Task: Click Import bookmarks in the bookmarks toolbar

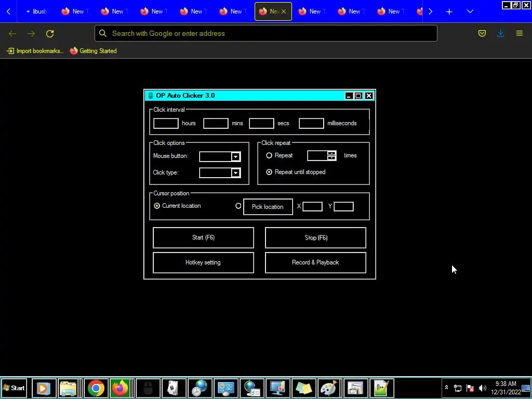Action: pyautogui.click(x=35, y=51)
